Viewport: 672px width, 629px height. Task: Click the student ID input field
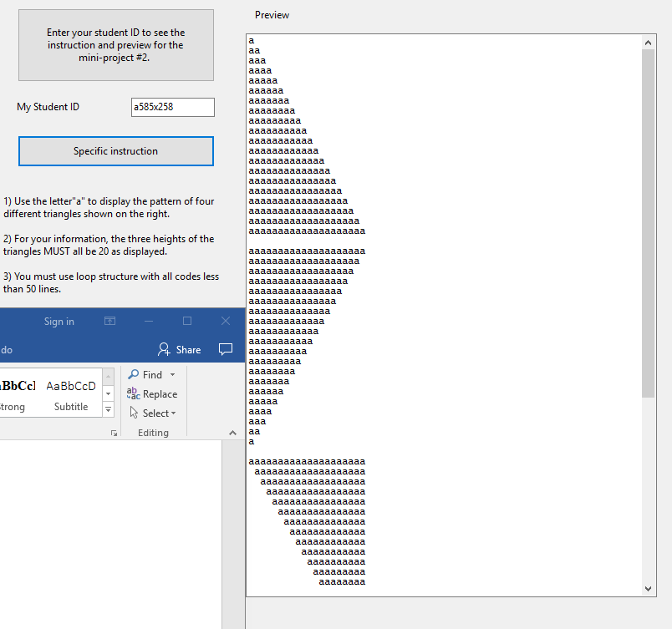point(172,107)
